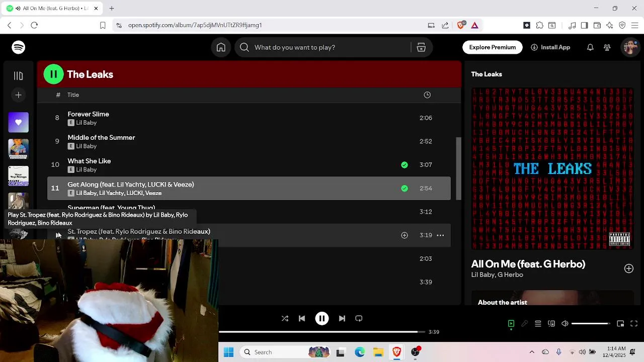Expand Your Library sidebar
Viewport: 644px width, 362px height.
[x=19, y=76]
